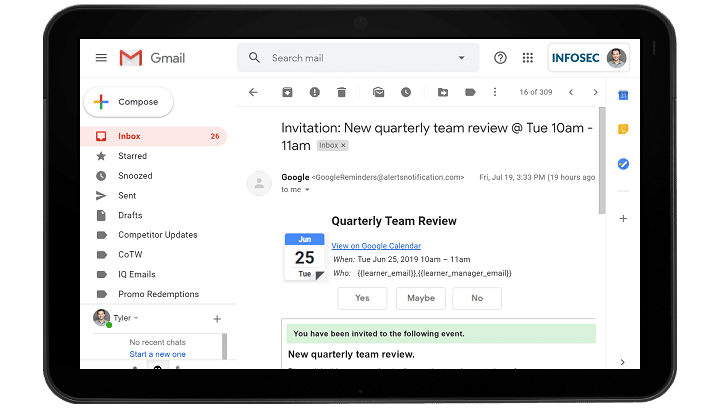
Task: Respond Yes to the invitation
Action: tap(362, 298)
